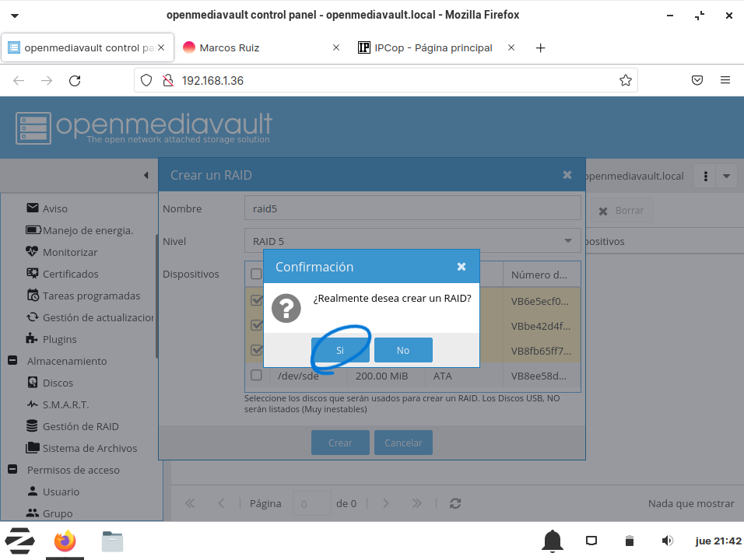Open Certificados in the sidebar

pos(70,274)
